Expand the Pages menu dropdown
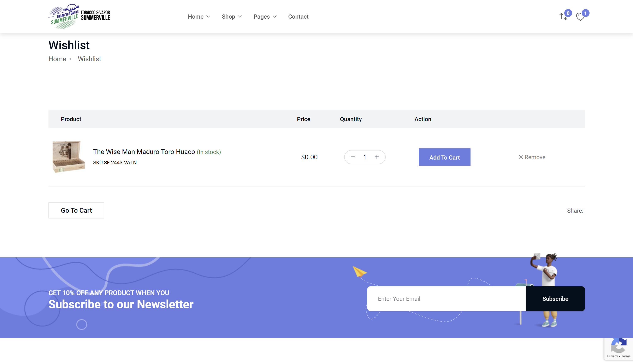The height and width of the screenshot is (364, 633). pos(265,17)
